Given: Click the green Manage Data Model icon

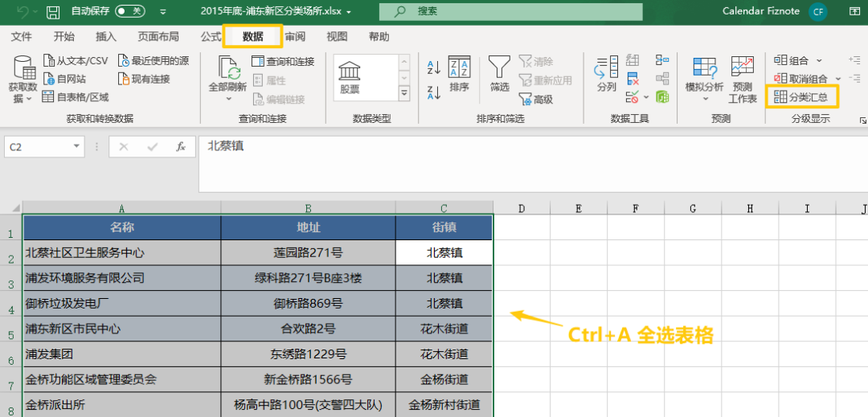Looking at the screenshot, I should click(x=662, y=98).
